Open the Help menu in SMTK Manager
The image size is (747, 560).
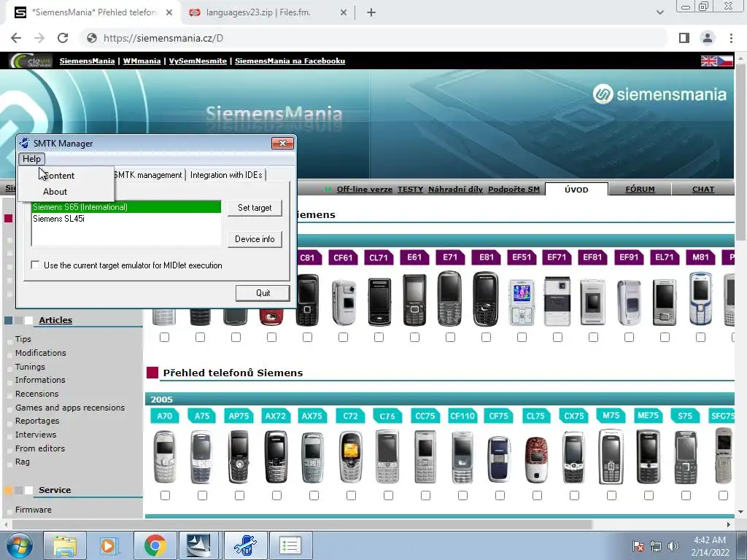[x=31, y=159]
